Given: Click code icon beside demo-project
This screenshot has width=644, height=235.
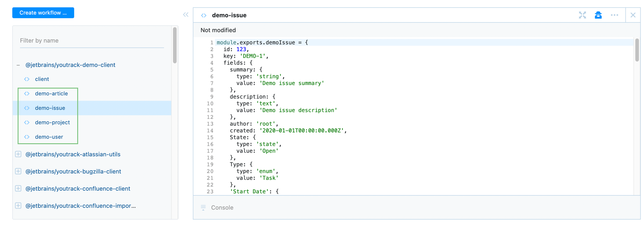Looking at the screenshot, I should [x=27, y=122].
